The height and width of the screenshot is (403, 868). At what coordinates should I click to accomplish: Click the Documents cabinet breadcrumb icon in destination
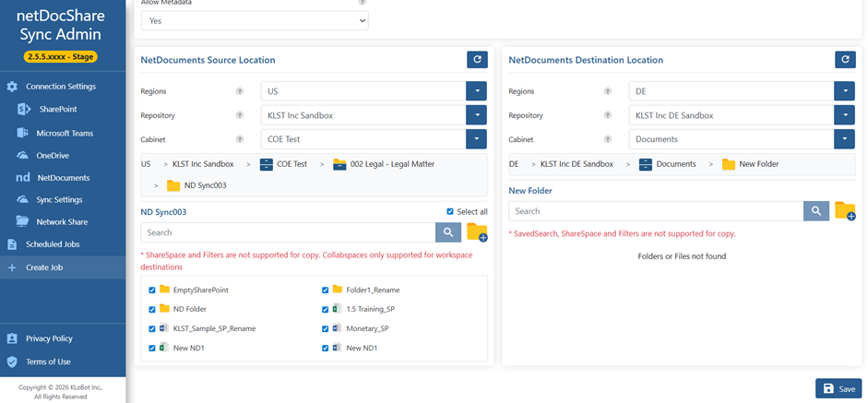[x=646, y=164]
